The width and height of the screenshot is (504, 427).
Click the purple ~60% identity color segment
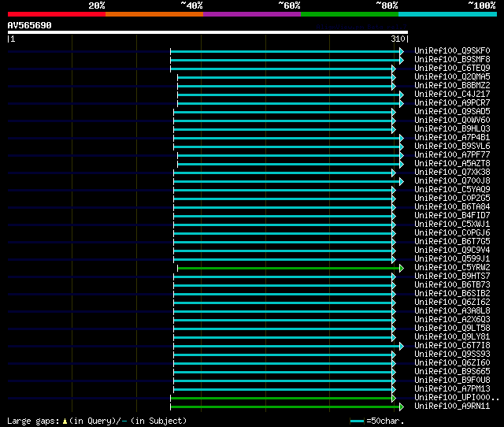tap(252, 14)
